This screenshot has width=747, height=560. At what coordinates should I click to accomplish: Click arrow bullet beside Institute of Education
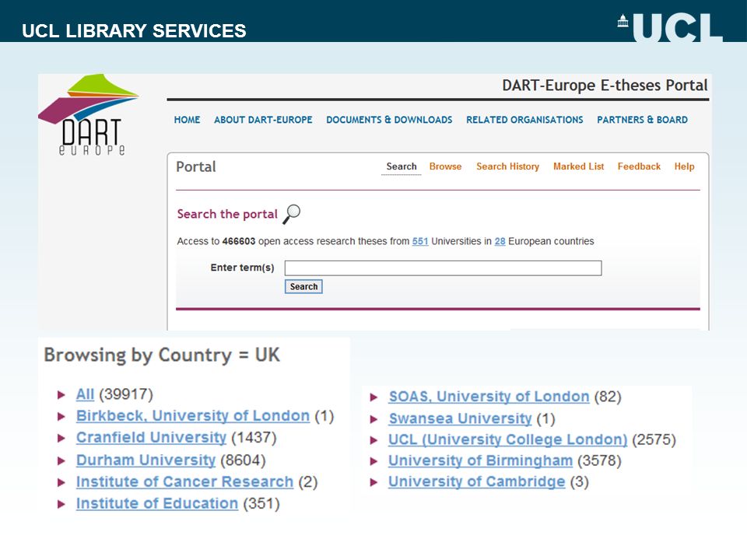(x=61, y=504)
